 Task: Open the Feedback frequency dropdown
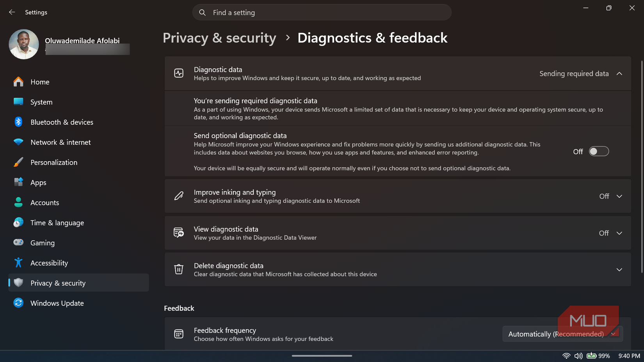coord(562,334)
